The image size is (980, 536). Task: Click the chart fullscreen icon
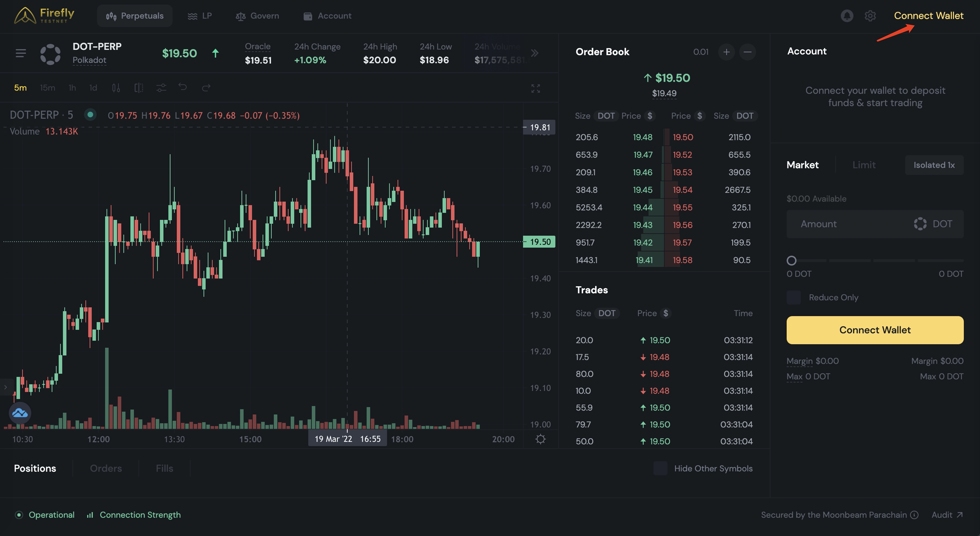click(535, 88)
